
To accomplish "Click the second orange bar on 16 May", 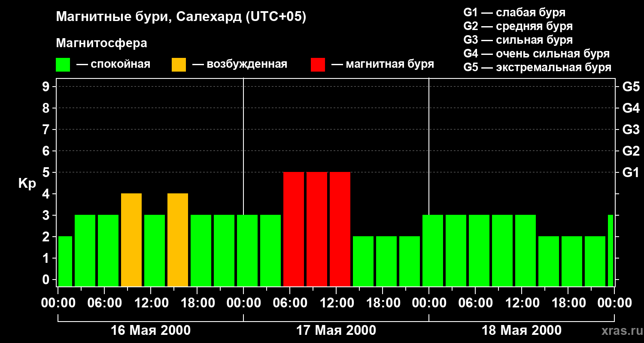I will [x=178, y=240].
